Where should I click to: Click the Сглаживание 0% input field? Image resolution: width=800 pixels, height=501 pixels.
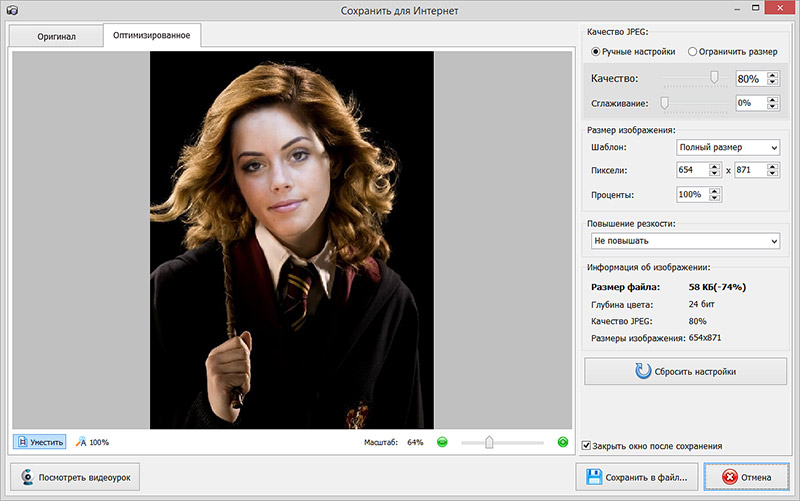(751, 103)
